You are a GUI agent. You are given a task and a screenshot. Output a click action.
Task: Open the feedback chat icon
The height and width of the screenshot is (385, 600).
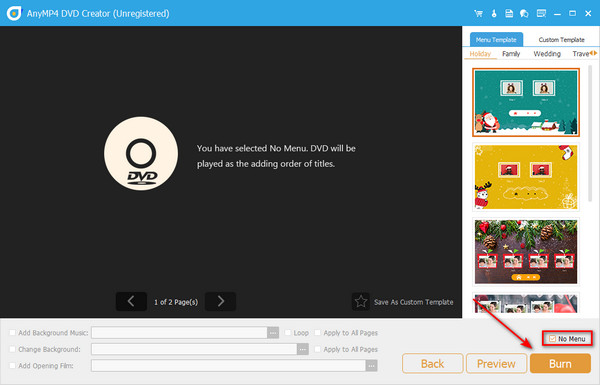(524, 13)
